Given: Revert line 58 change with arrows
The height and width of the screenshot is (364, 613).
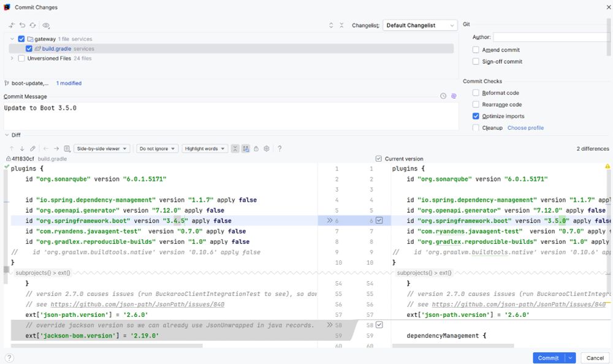Looking at the screenshot, I should coord(330,325).
